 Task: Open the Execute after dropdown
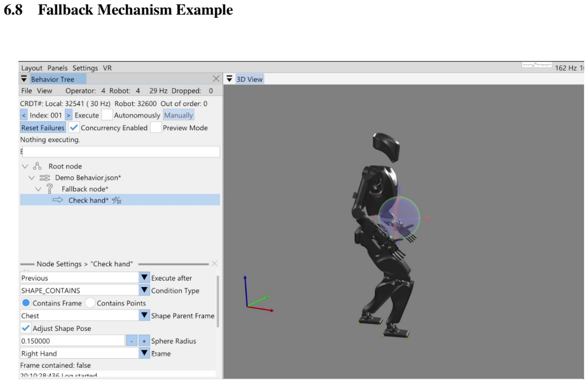(x=144, y=278)
